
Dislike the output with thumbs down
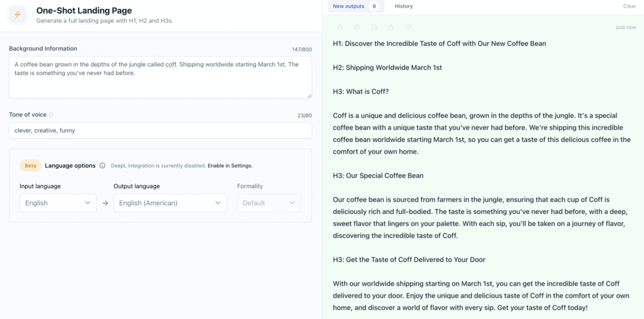408,27
